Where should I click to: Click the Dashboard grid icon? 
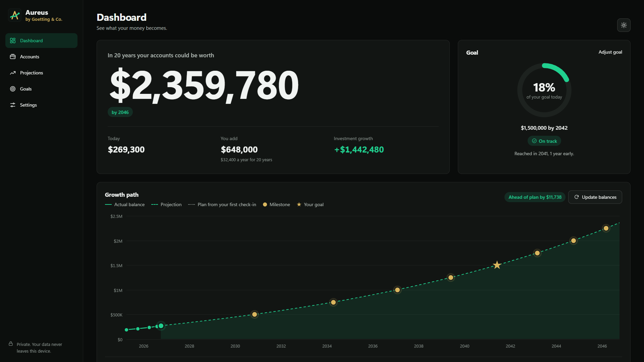click(13, 41)
